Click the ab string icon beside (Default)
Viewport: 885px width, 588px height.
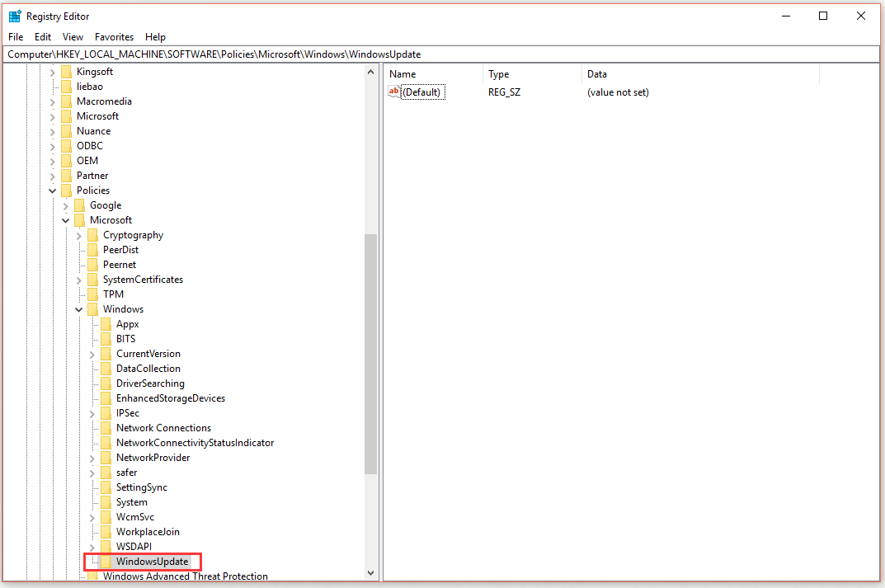pyautogui.click(x=394, y=92)
